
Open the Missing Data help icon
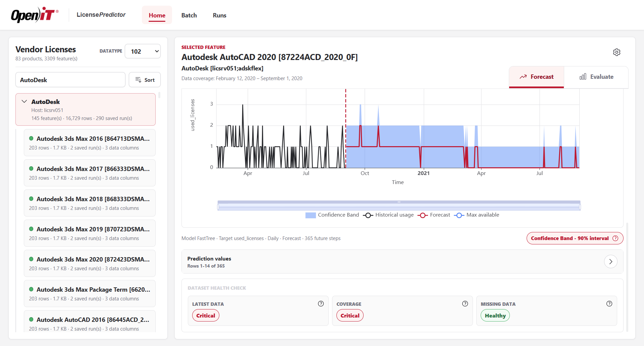(x=609, y=304)
